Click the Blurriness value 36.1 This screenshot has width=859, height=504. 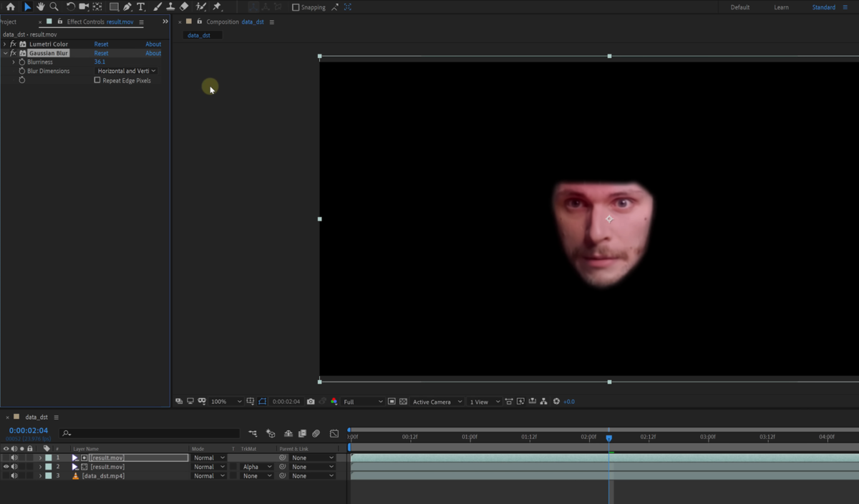[x=100, y=62]
